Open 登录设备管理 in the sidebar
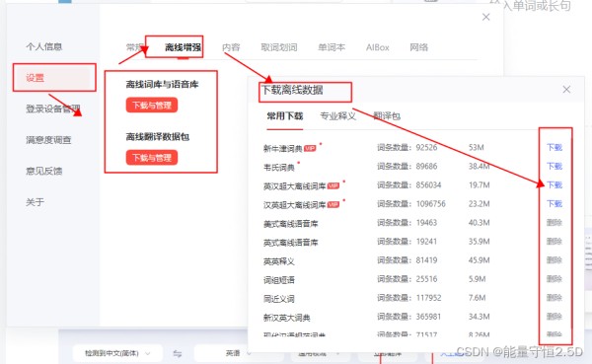The height and width of the screenshot is (364, 592). 53,109
